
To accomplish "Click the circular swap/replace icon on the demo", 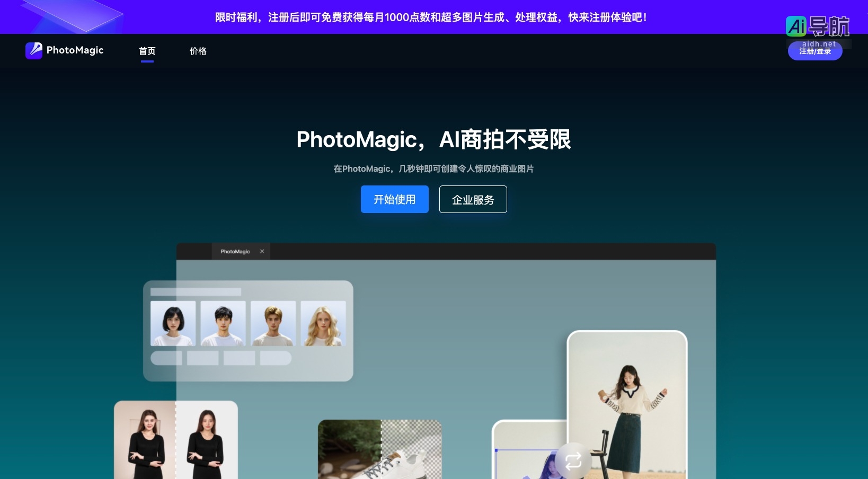I will tap(573, 461).
